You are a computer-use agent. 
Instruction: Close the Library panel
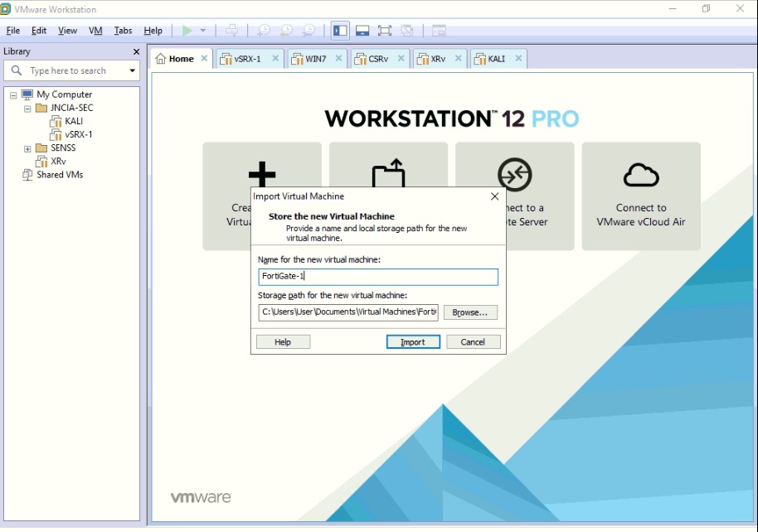coord(136,51)
